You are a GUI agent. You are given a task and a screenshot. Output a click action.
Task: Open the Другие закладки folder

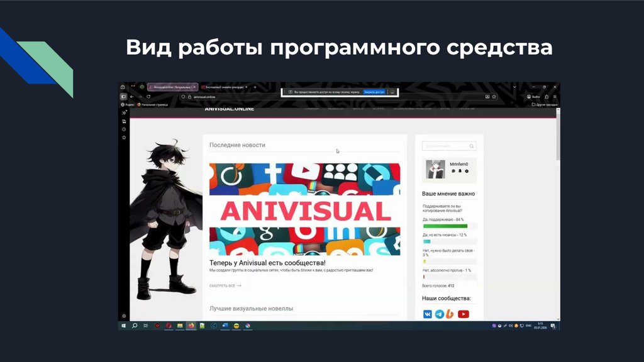[545, 105]
